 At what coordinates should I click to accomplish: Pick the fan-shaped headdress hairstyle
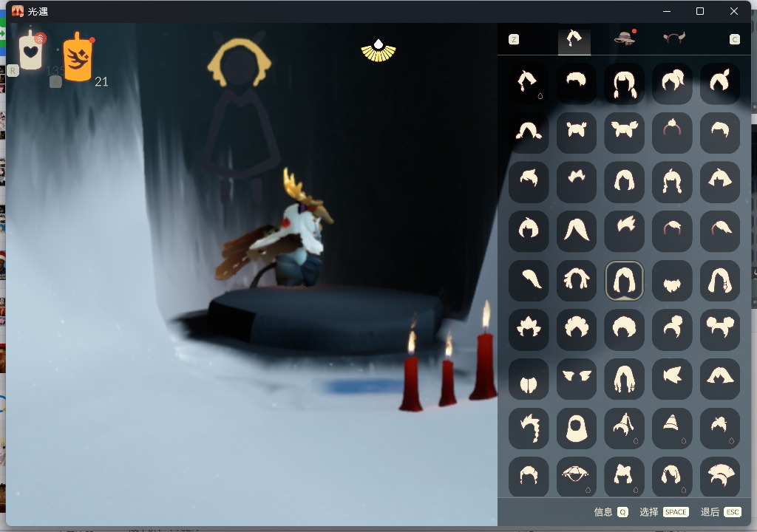pos(719,476)
